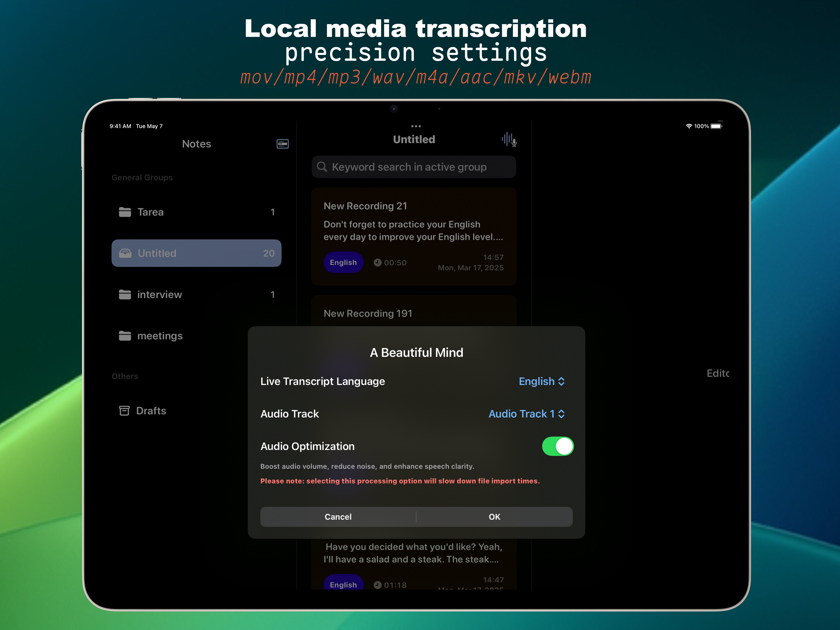Turn off the Audio Optimization switch
Viewport: 840px width, 630px height.
coord(557,446)
